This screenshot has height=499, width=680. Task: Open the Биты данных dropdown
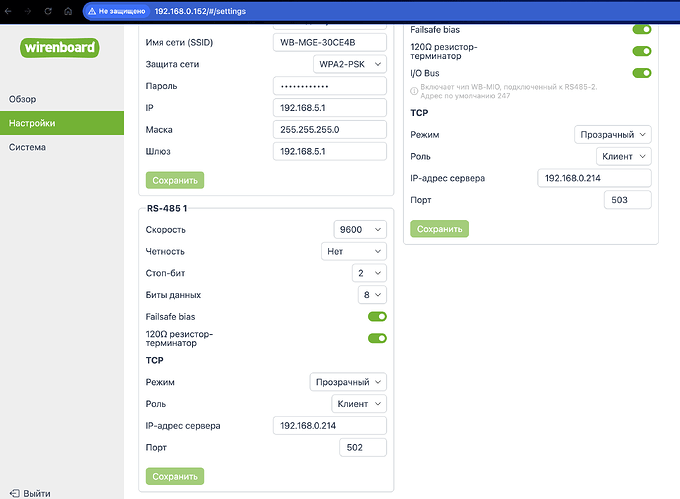(372, 295)
